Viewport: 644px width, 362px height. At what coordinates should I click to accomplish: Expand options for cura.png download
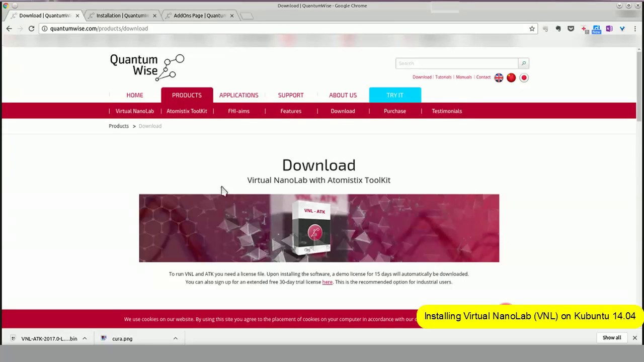[x=175, y=338]
